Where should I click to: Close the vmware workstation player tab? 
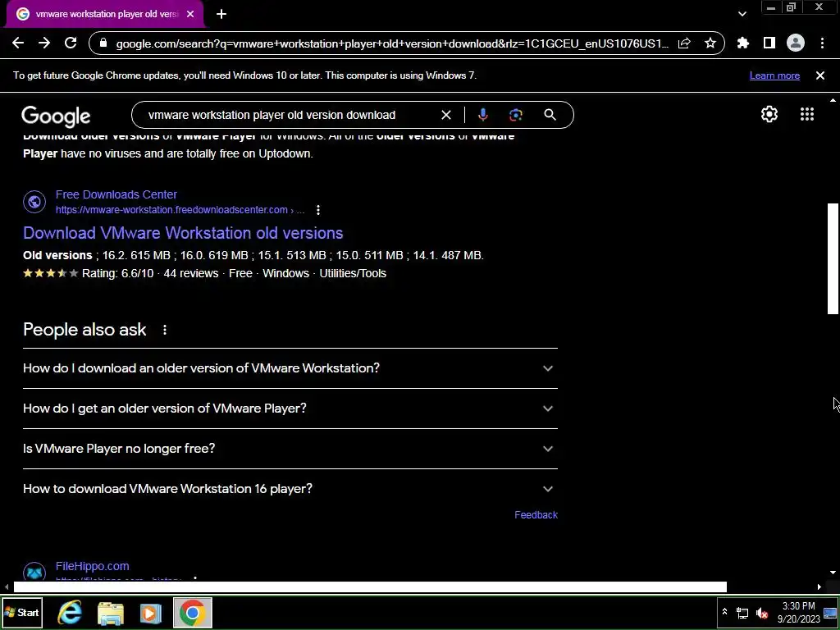pyautogui.click(x=190, y=15)
